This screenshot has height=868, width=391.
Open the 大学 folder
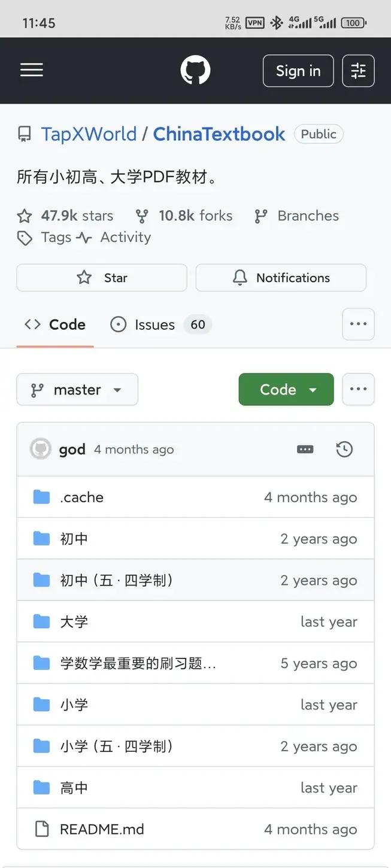[x=74, y=622]
